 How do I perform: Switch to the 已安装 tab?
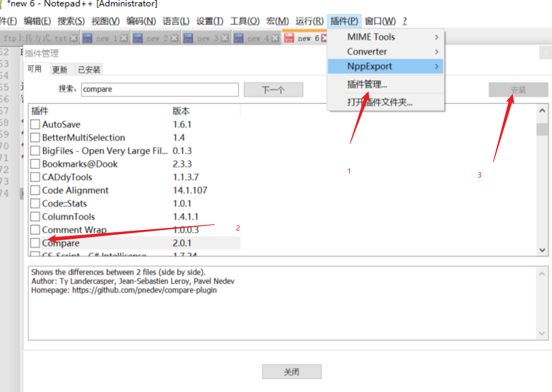[x=89, y=69]
